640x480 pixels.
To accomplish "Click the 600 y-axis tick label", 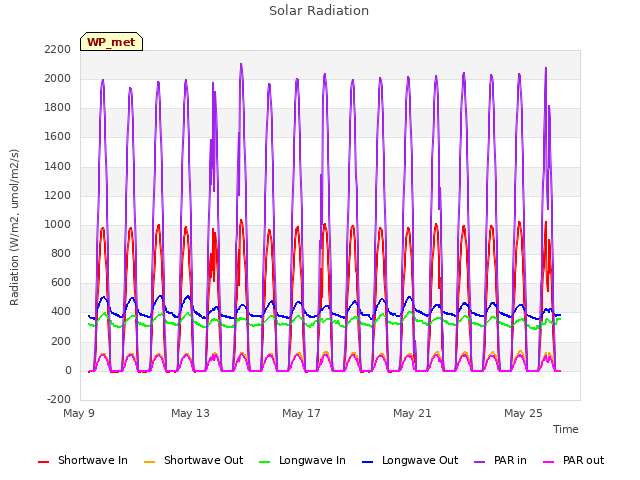I will pyautogui.click(x=61, y=282).
